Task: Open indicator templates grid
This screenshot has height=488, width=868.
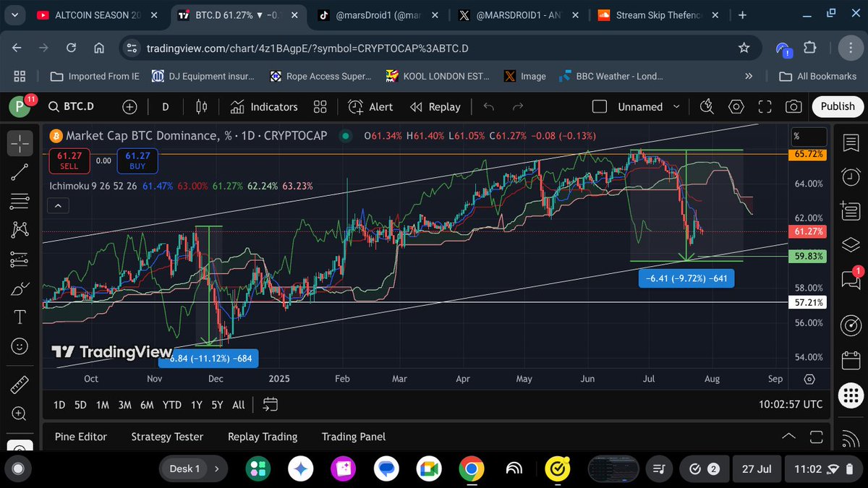Action: [x=320, y=106]
